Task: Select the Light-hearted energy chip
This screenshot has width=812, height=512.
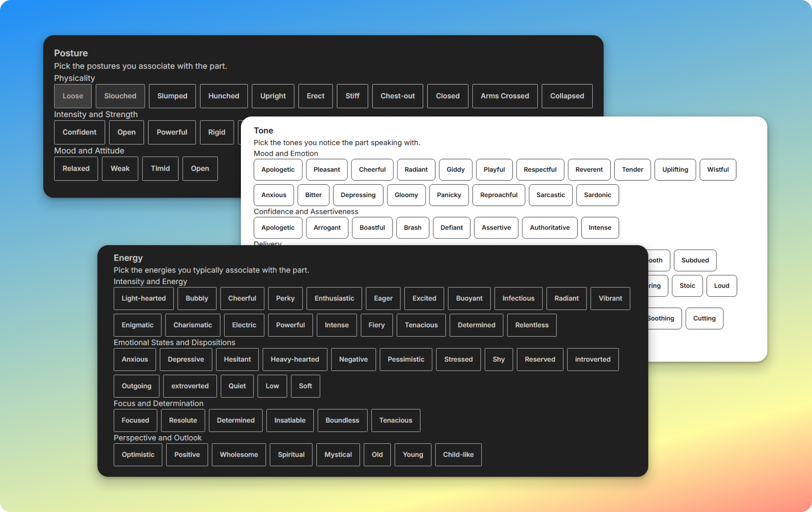Action: click(x=143, y=298)
